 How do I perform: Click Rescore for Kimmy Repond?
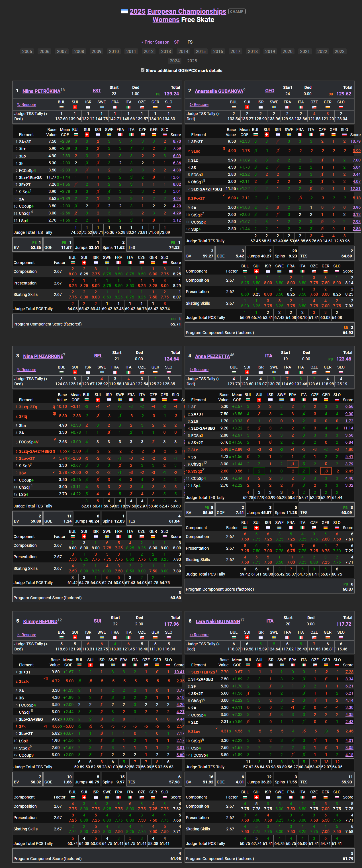coord(26,635)
